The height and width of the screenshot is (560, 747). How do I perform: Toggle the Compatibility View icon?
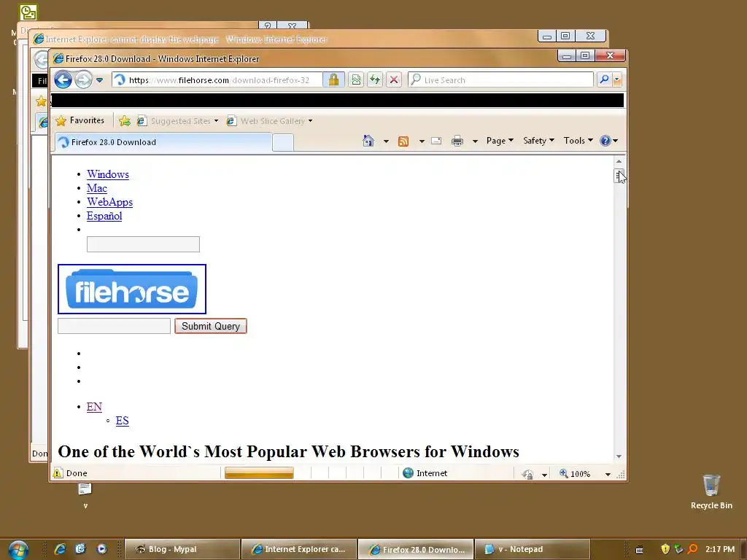[356, 79]
